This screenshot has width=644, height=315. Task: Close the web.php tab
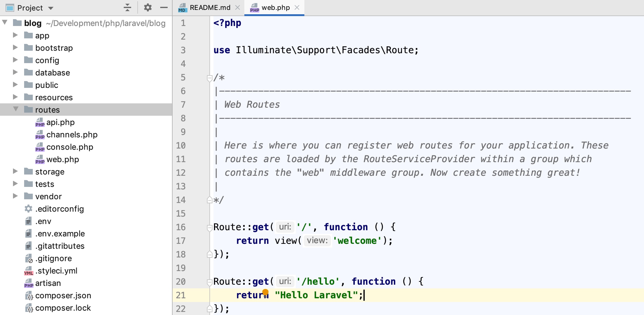pos(297,7)
